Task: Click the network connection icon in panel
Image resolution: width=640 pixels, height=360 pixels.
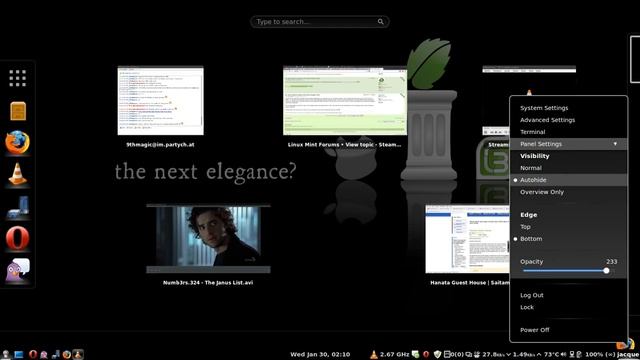Action: [x=572, y=354]
